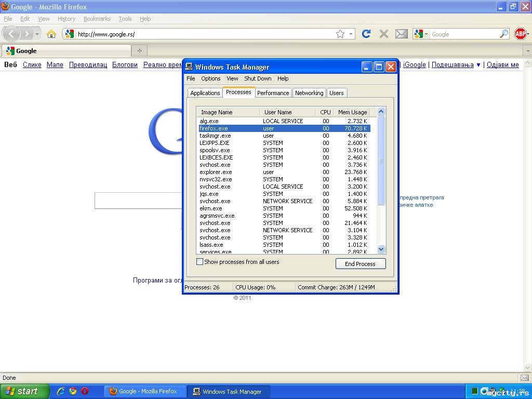
Task: Click the Firefox home icon
Action: 51,34
